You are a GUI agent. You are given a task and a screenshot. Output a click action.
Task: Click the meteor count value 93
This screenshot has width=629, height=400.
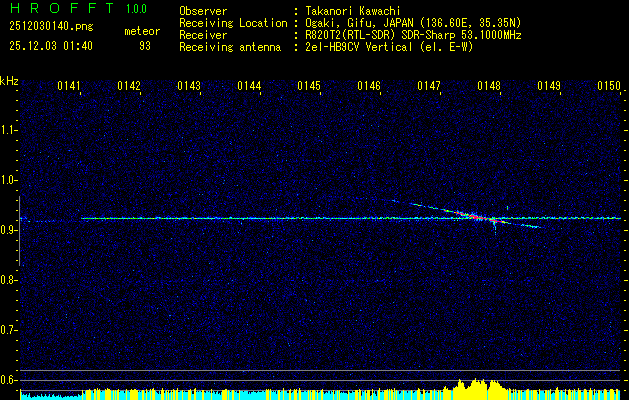(x=145, y=46)
